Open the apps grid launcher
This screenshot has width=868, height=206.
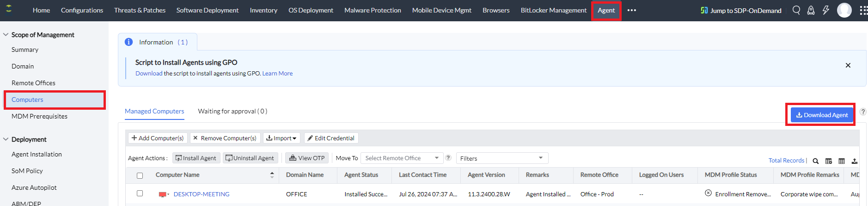863,10
